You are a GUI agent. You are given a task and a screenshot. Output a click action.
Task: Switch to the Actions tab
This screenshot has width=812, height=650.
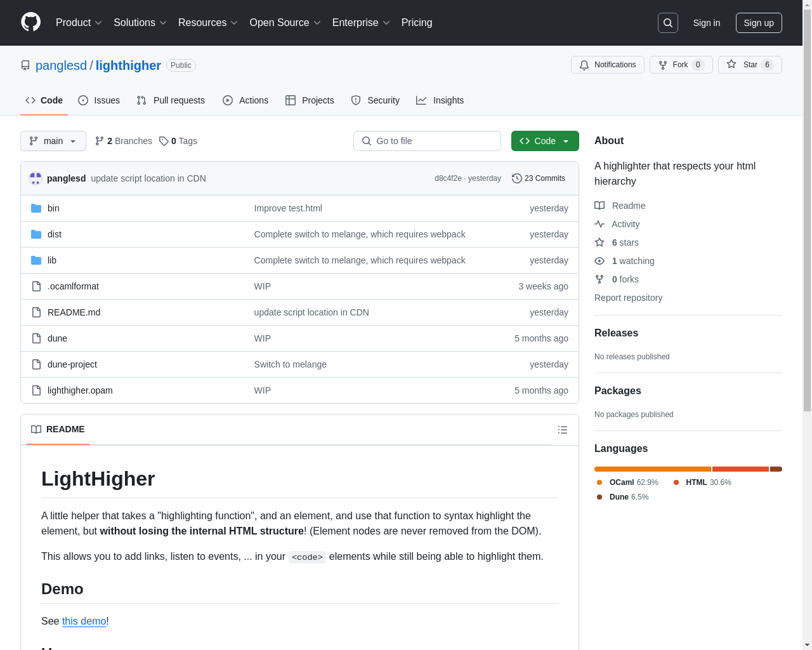(246, 100)
